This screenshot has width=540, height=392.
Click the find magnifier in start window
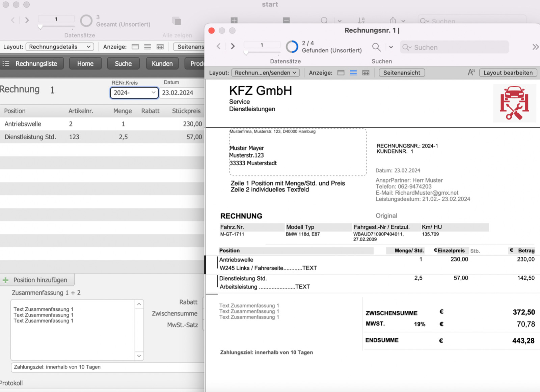[324, 20]
